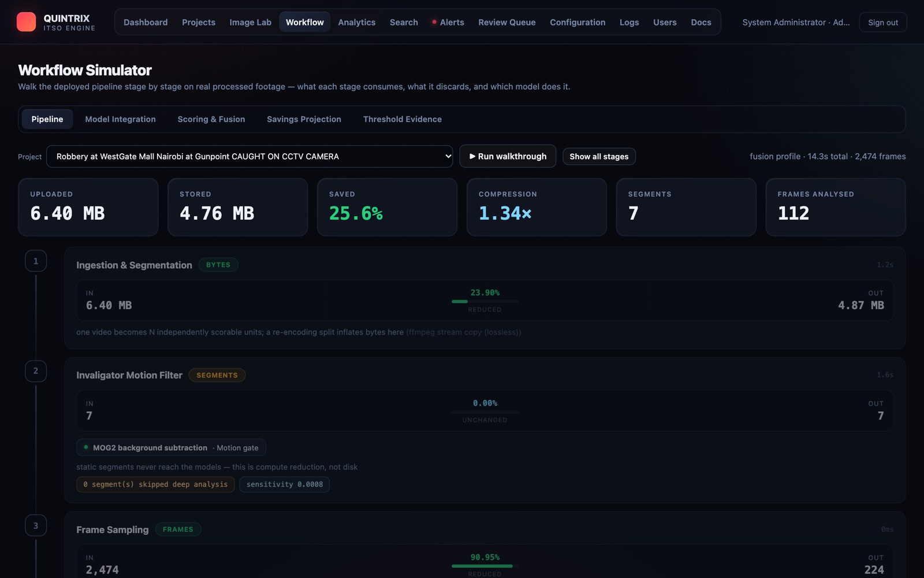The width and height of the screenshot is (924, 578).
Task: Click the Saved 25.6% card
Action: pos(387,207)
